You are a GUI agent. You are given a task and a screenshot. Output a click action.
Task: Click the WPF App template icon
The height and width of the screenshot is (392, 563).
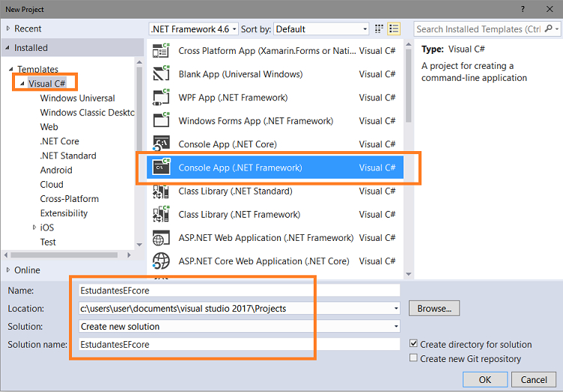coord(161,97)
